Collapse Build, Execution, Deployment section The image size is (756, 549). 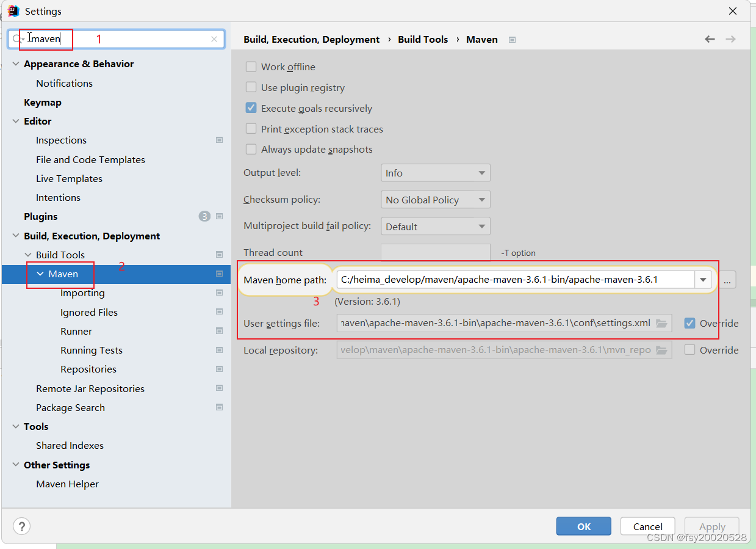[x=16, y=236]
